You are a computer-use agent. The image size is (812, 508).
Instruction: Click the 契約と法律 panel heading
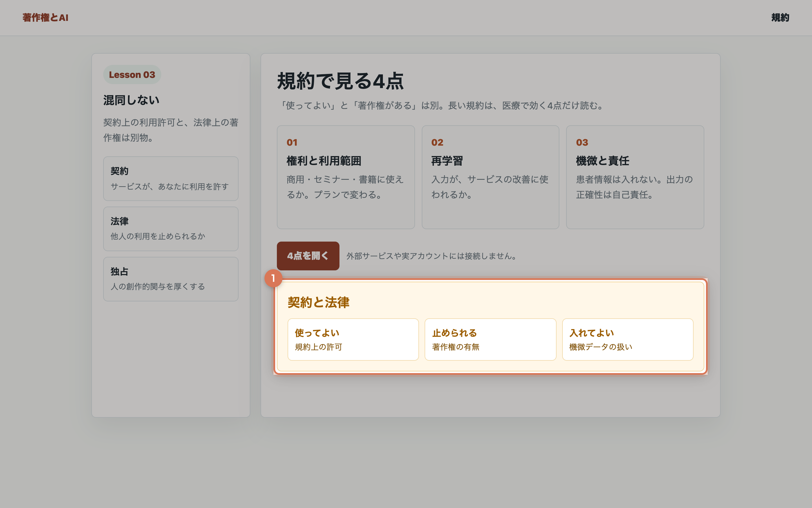318,302
